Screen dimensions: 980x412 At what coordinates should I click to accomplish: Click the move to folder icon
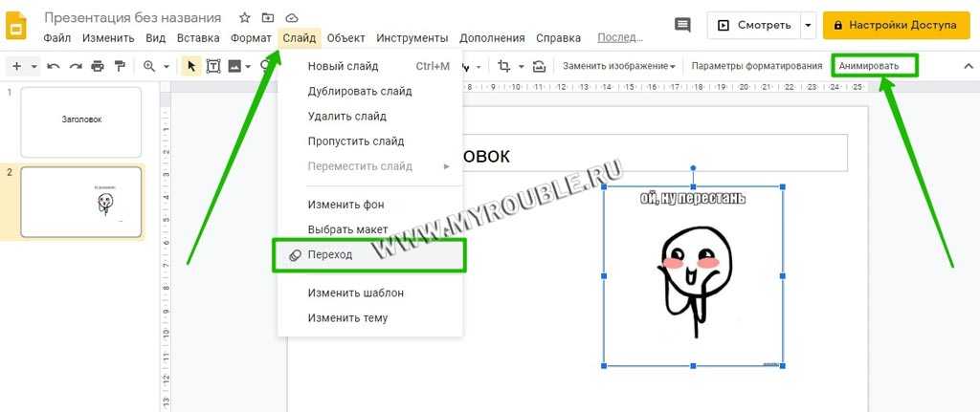pos(268,18)
